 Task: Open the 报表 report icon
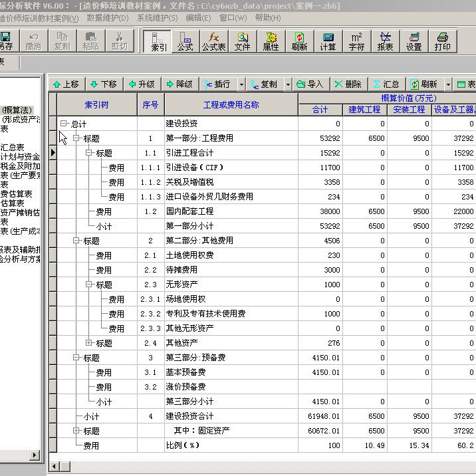(385, 41)
